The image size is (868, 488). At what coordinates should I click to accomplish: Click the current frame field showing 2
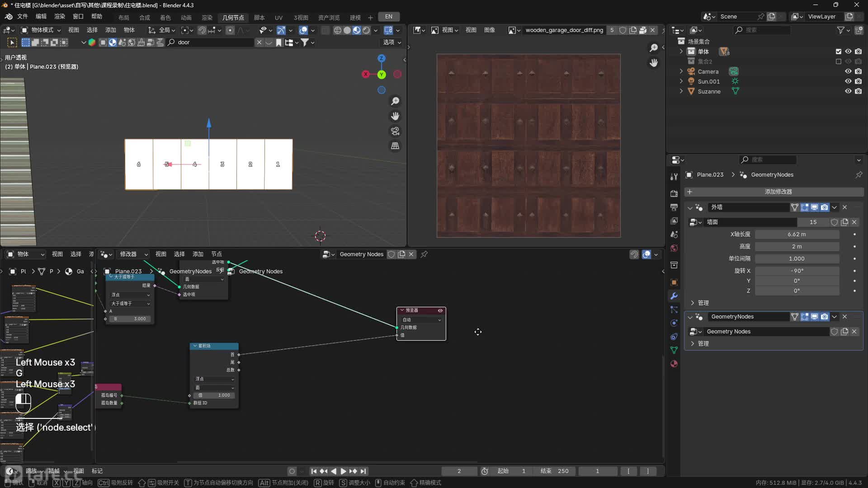click(459, 471)
